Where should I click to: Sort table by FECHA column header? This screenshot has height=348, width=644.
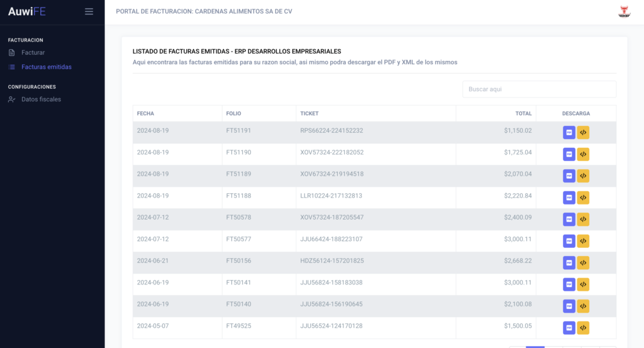145,114
